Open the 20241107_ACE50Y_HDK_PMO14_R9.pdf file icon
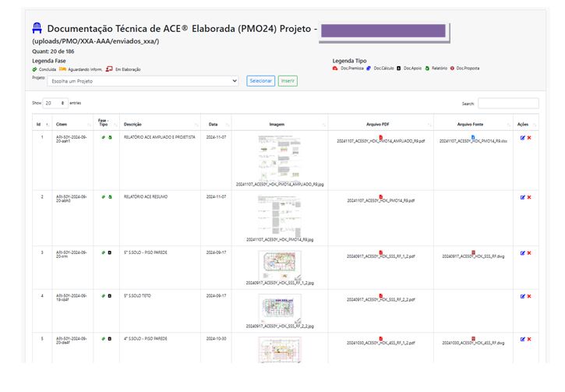Viewport: 565px width, 392px height. (380, 196)
